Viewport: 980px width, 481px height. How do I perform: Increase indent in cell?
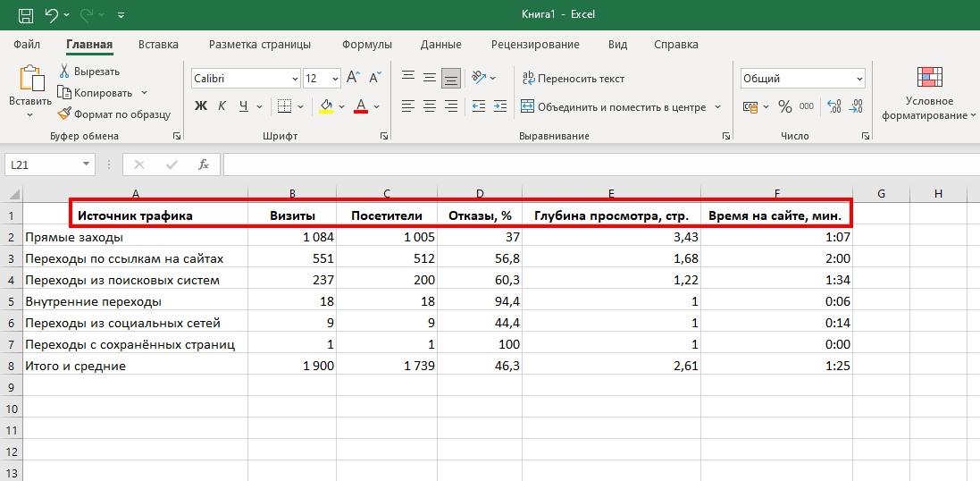pyautogui.click(x=500, y=106)
